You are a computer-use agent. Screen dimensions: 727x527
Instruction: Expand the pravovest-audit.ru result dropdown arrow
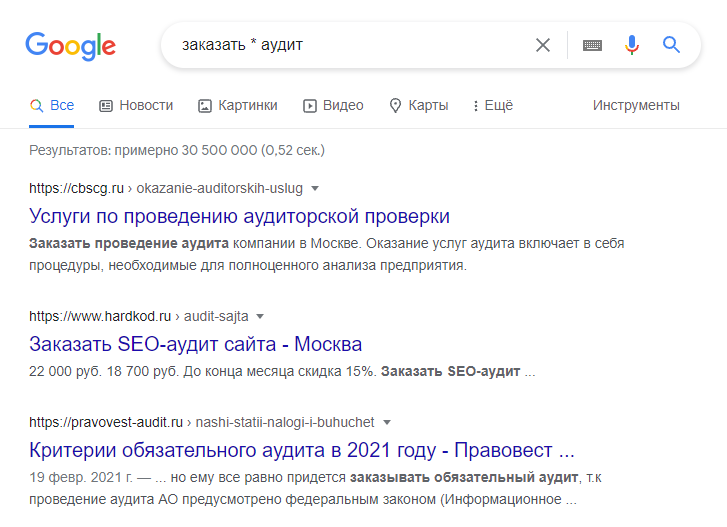click(387, 422)
